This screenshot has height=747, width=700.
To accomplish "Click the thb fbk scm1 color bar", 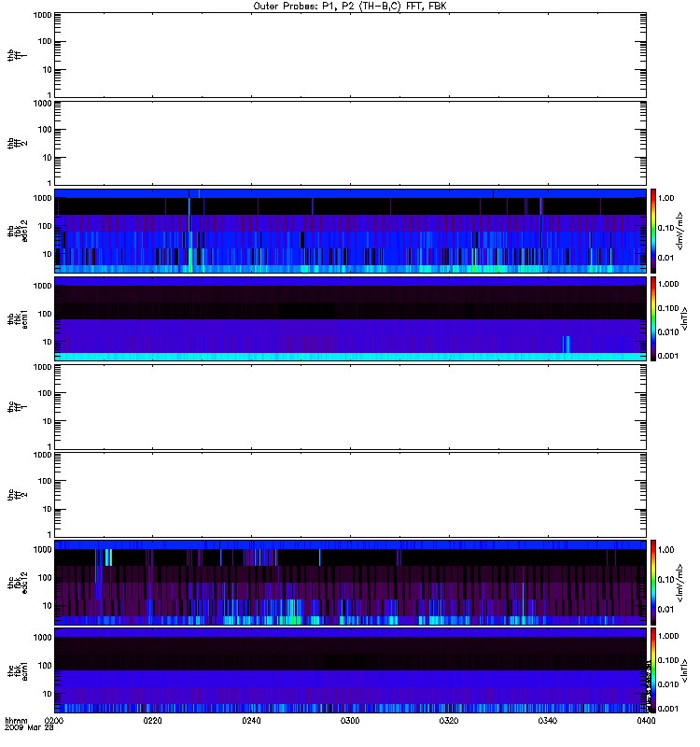I will 653,318.
